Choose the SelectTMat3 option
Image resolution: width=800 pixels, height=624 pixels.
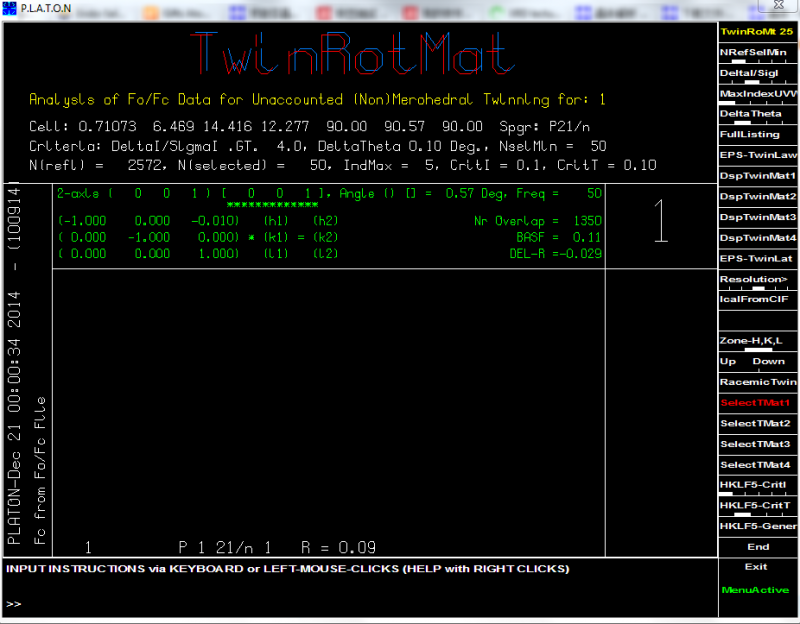757,444
